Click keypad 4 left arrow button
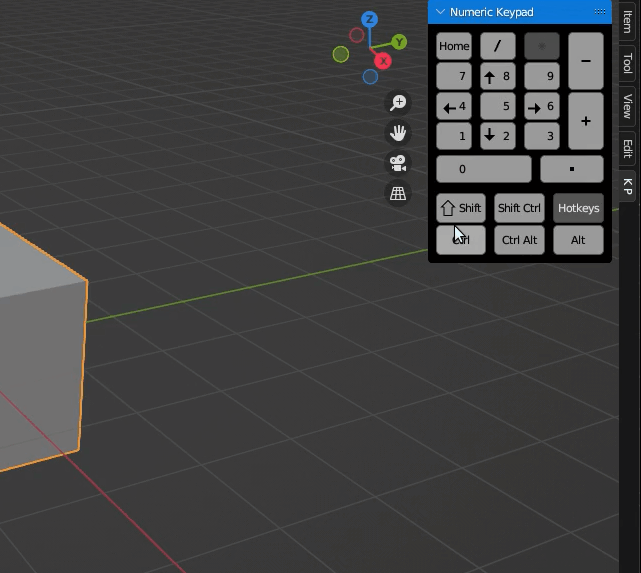Screen dimensions: 641x573 click(x=454, y=106)
